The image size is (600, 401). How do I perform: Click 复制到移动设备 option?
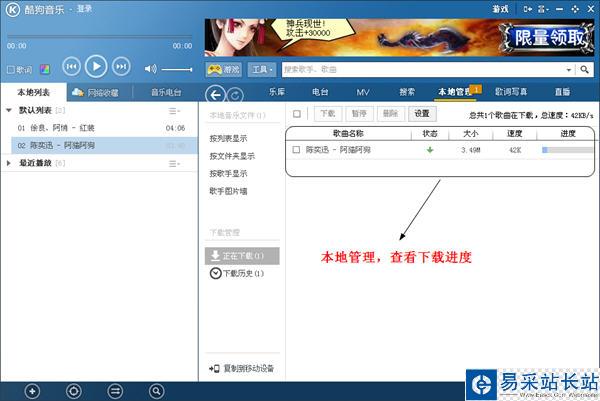coord(242,368)
